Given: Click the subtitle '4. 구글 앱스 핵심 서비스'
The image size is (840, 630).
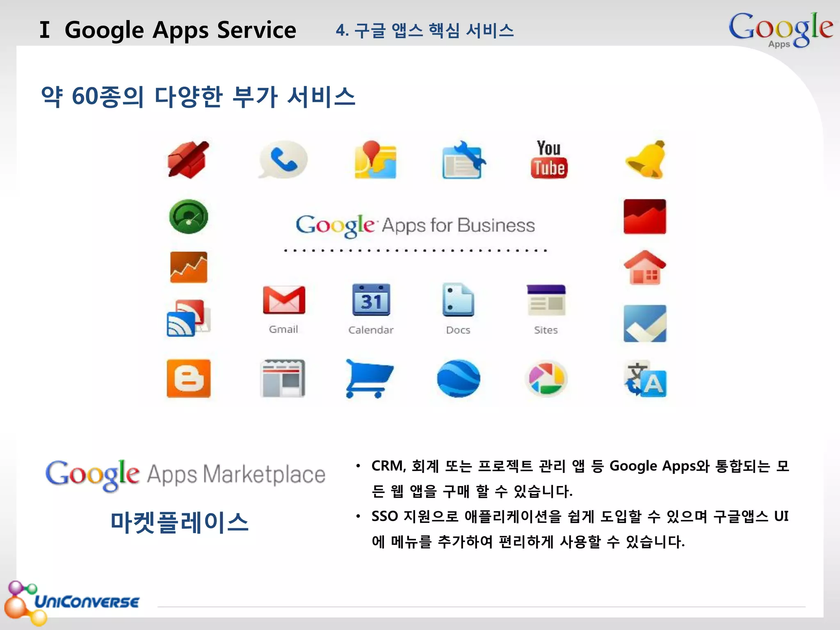Looking at the screenshot, I should pyautogui.click(x=425, y=30).
